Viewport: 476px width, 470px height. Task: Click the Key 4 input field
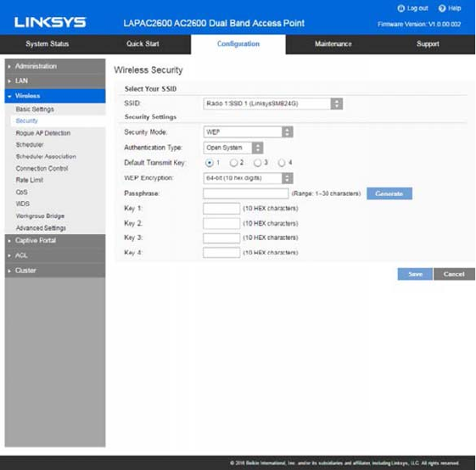point(221,253)
